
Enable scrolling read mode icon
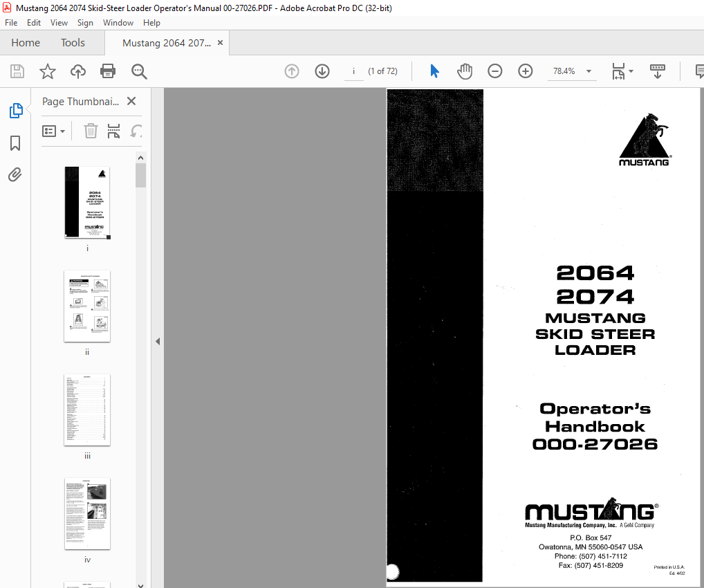pos(657,71)
